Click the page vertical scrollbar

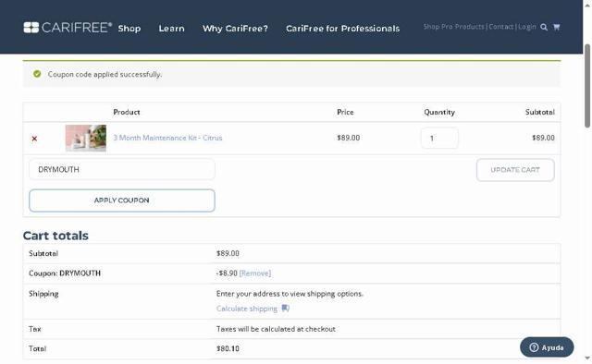coord(587,86)
